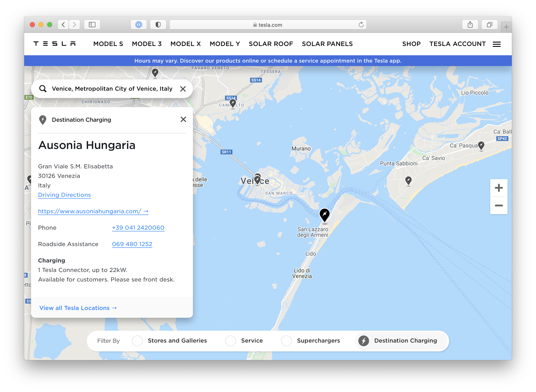
Task: Enable the Stores and Galleries filter
Action: point(137,340)
